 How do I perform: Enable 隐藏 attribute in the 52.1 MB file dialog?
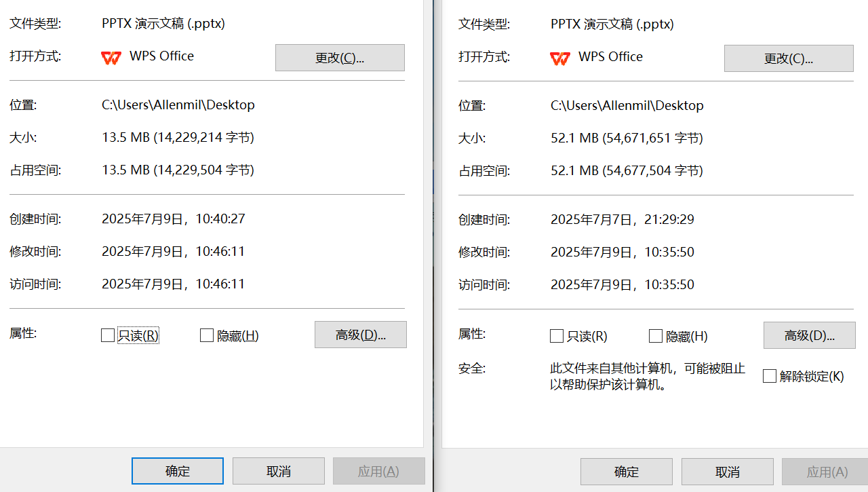(x=656, y=336)
